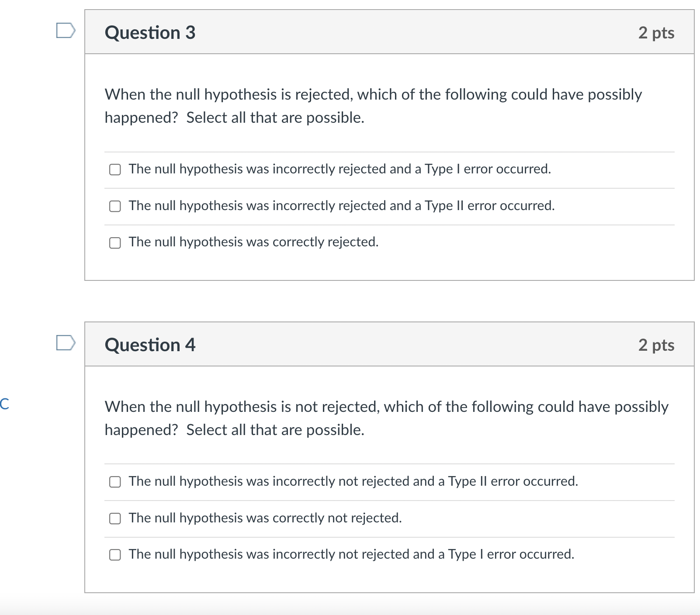Check "The null hypothesis was correctly not rejected"
This screenshot has height=615, width=700.
114,518
